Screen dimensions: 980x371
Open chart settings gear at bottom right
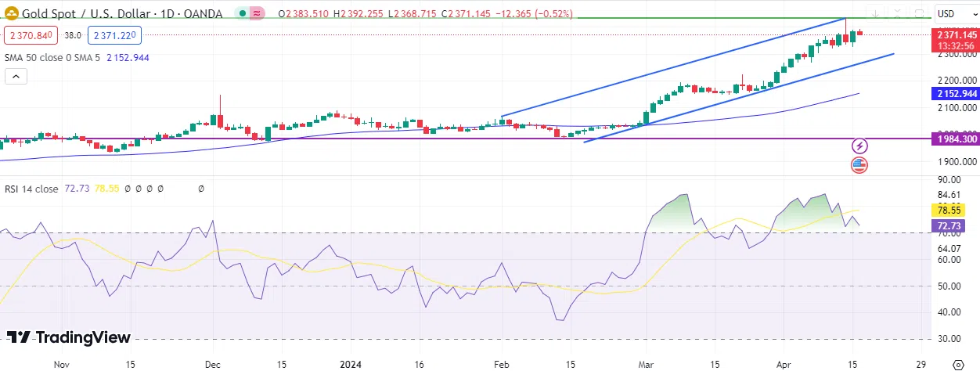(x=957, y=365)
